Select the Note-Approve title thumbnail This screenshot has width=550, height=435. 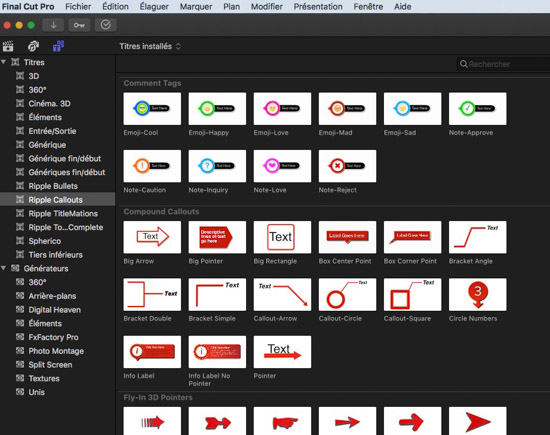478,109
